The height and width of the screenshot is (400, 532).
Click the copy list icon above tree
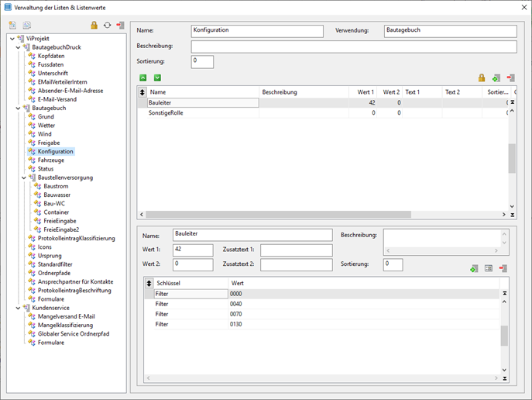point(27,25)
